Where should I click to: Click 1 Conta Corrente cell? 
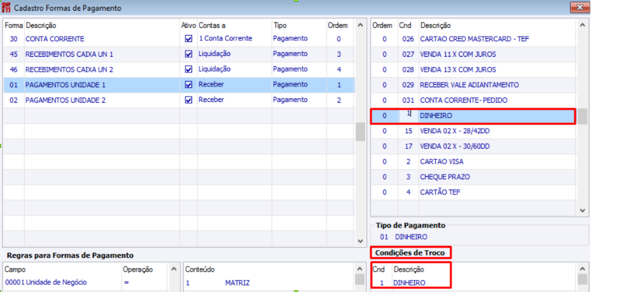tap(225, 39)
